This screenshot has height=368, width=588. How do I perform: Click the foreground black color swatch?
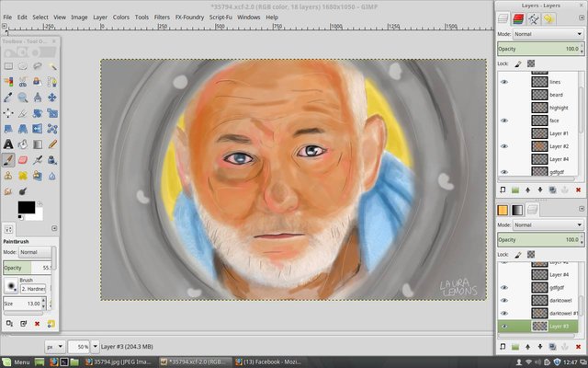pos(27,207)
